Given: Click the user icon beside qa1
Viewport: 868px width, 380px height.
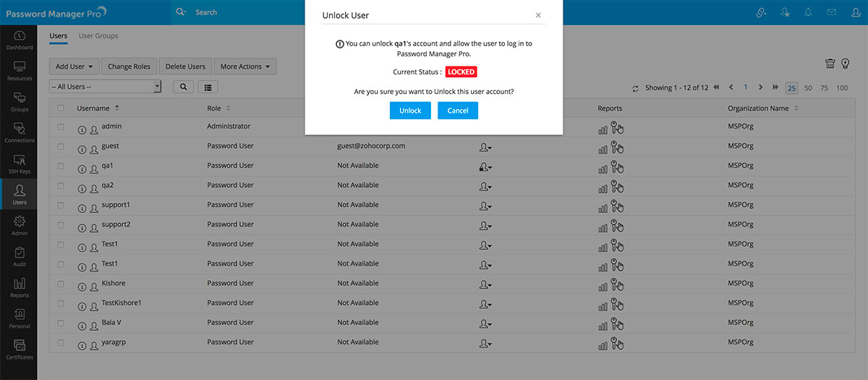Looking at the screenshot, I should click(x=94, y=169).
